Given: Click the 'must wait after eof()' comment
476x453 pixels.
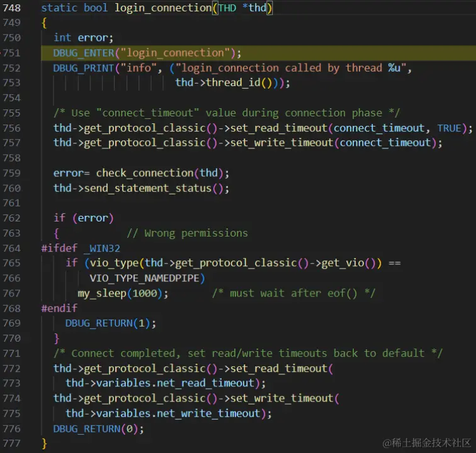Looking at the screenshot, I should pyautogui.click(x=293, y=293).
